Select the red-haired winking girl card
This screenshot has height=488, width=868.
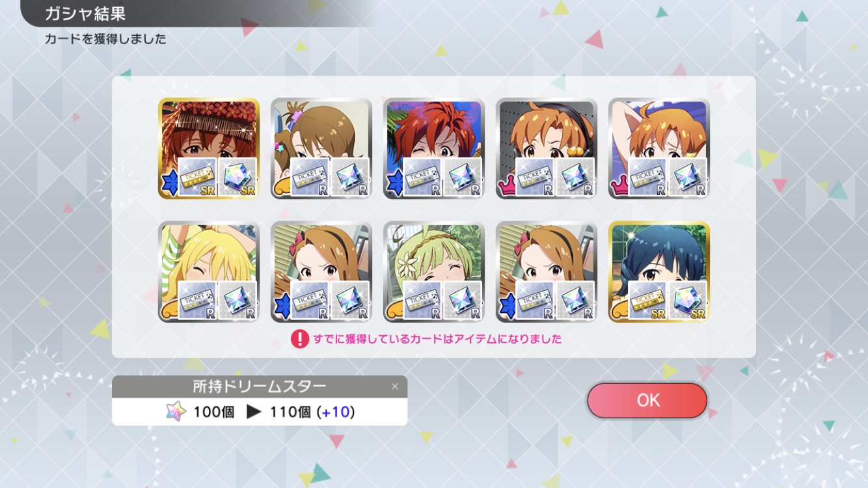tap(434, 148)
